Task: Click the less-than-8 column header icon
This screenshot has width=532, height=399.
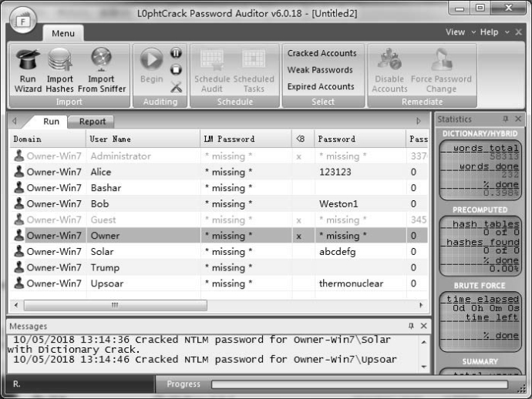Action: (x=300, y=139)
